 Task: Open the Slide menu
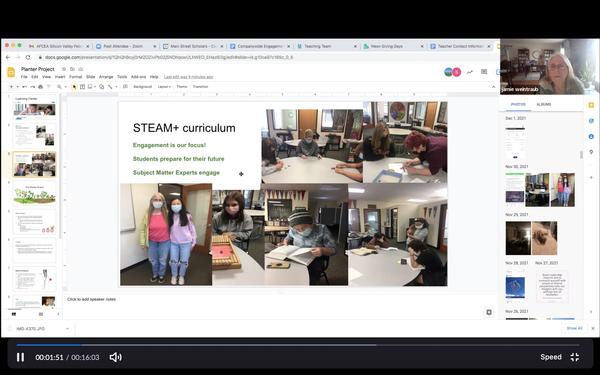[90, 77]
